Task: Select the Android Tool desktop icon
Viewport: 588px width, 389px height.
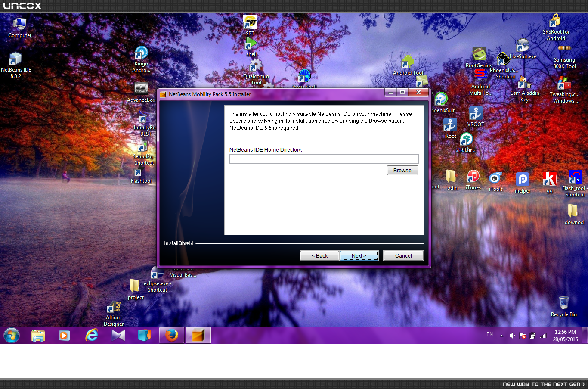Action: (x=408, y=65)
